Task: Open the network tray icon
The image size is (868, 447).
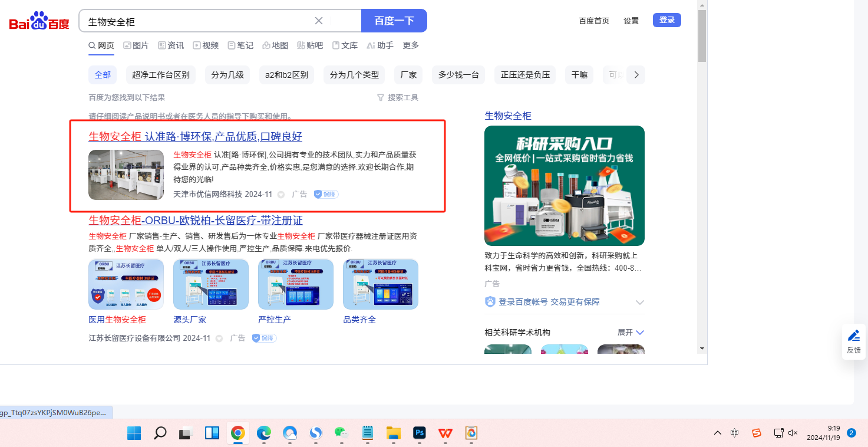Action: pyautogui.click(x=778, y=433)
